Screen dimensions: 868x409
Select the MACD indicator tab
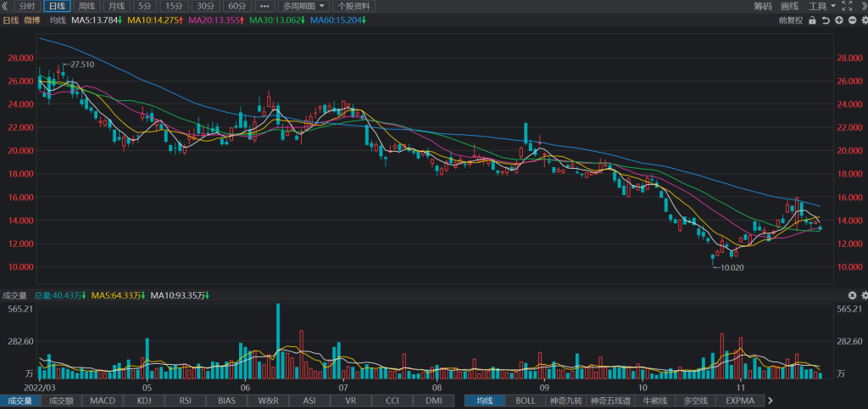(x=103, y=401)
